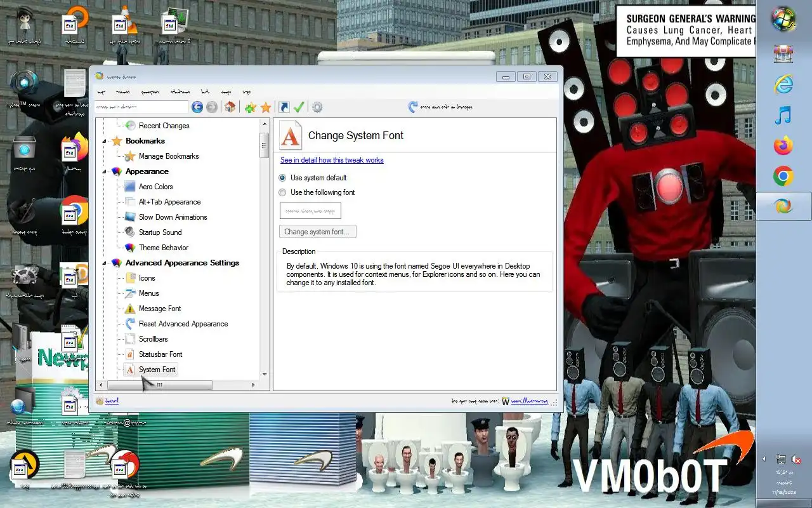Collapse the Appearance tree group
Viewport: 812px width, 508px height.
105,171
